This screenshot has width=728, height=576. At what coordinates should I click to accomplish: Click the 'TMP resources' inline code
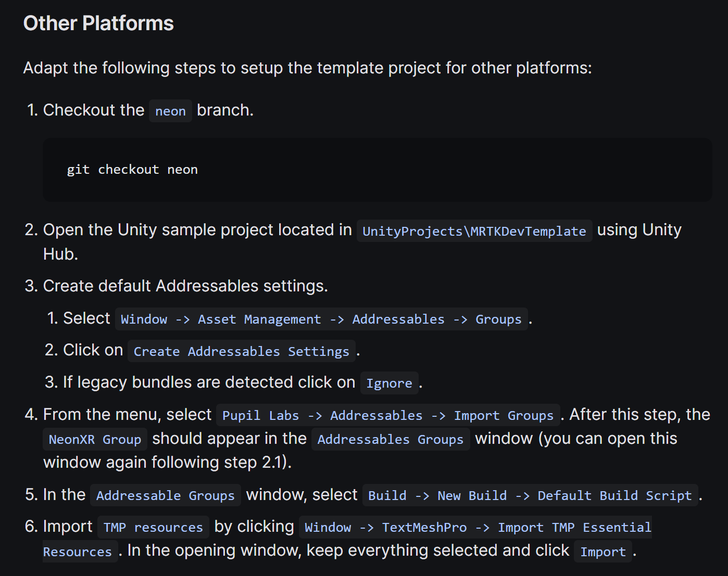pos(153,527)
